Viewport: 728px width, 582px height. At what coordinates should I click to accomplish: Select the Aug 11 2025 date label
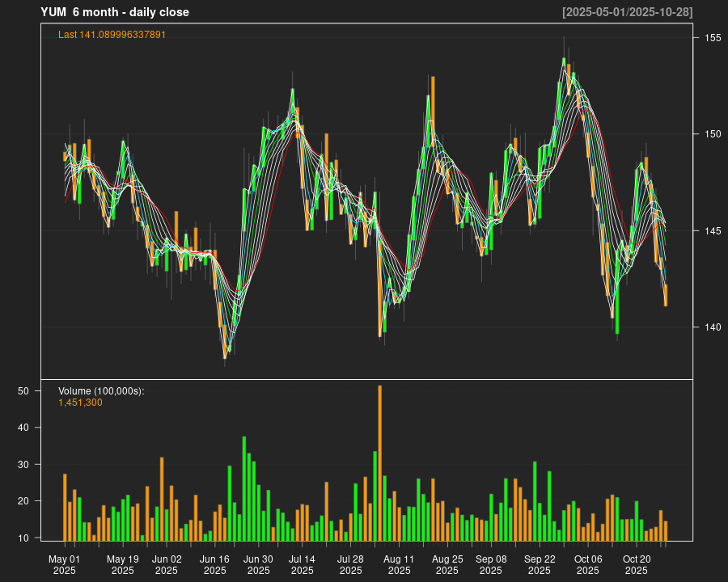399,564
